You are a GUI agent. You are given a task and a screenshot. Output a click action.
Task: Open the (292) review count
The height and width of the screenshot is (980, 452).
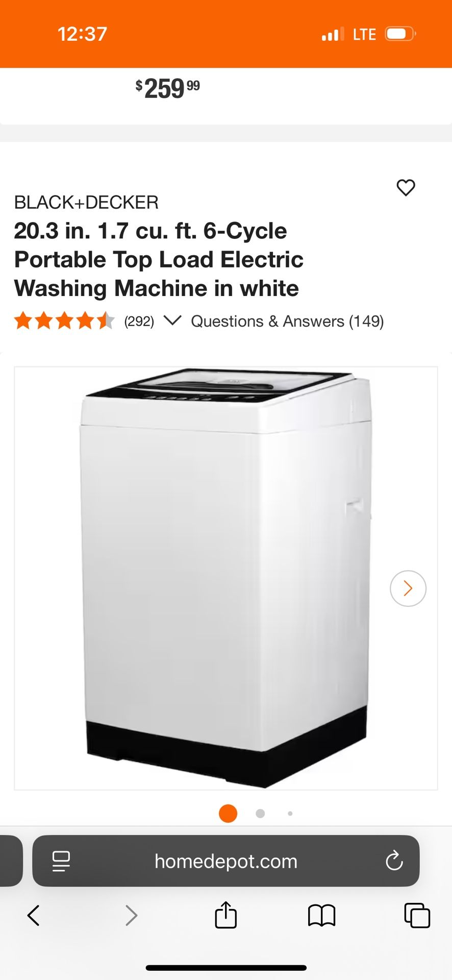tap(139, 321)
